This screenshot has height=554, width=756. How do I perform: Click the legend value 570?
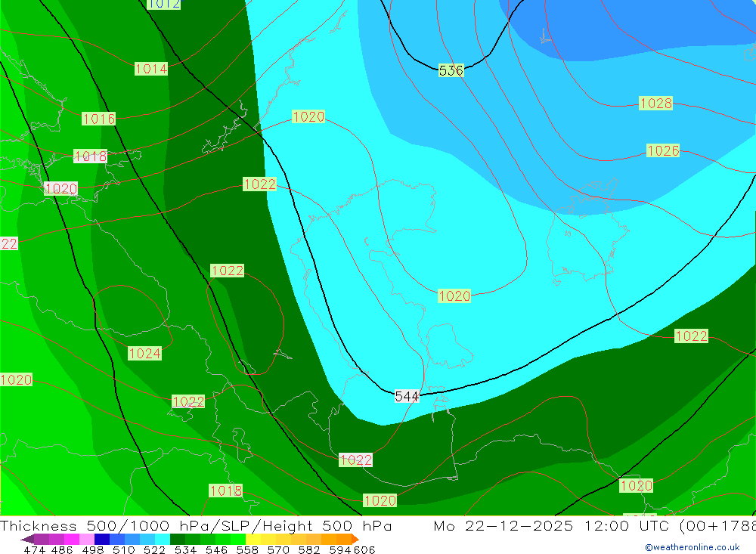coord(278,549)
